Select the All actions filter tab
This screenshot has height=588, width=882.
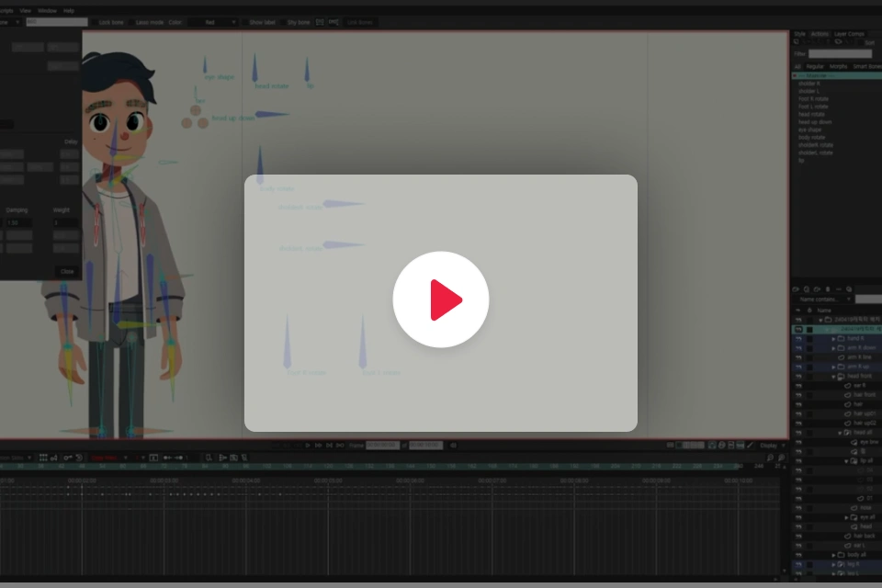pos(797,66)
